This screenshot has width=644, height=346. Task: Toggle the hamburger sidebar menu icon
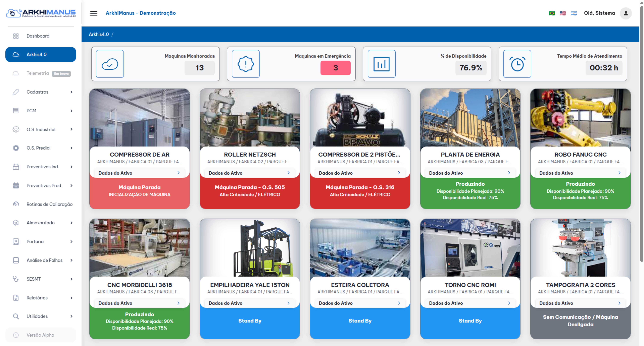click(x=94, y=13)
